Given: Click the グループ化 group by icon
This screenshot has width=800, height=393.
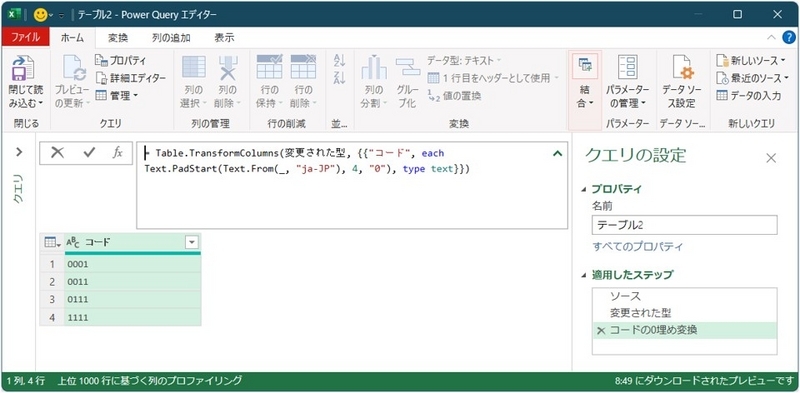Looking at the screenshot, I should (408, 67).
